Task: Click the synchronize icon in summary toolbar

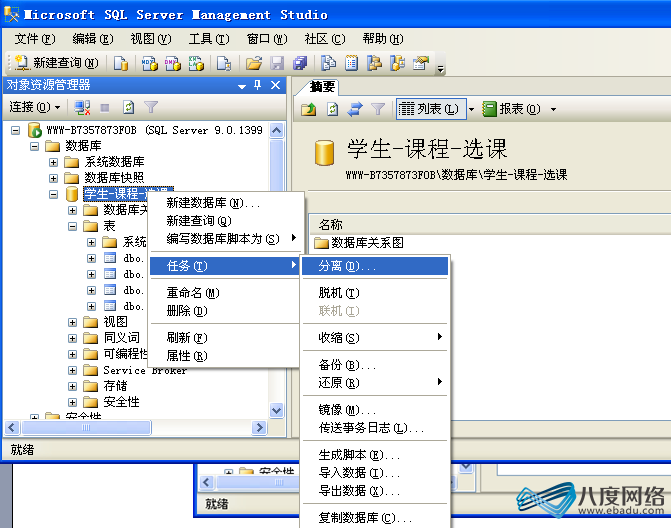Action: 355,109
